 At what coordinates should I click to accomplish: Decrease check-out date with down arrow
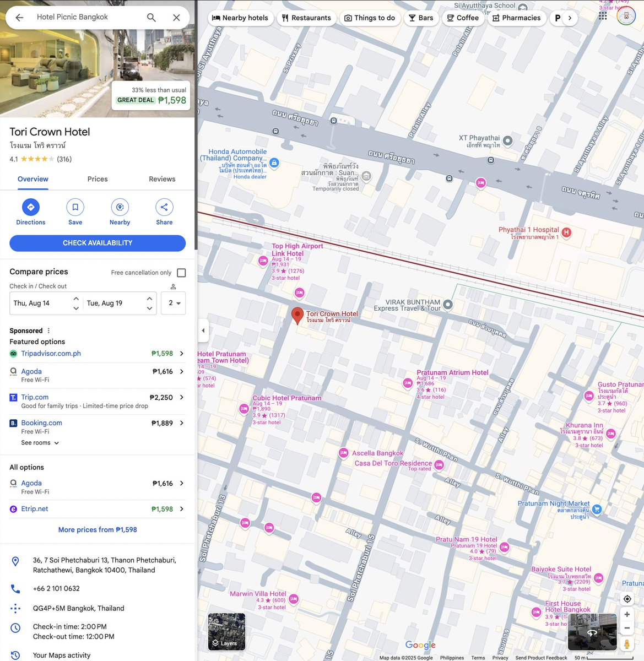click(149, 308)
